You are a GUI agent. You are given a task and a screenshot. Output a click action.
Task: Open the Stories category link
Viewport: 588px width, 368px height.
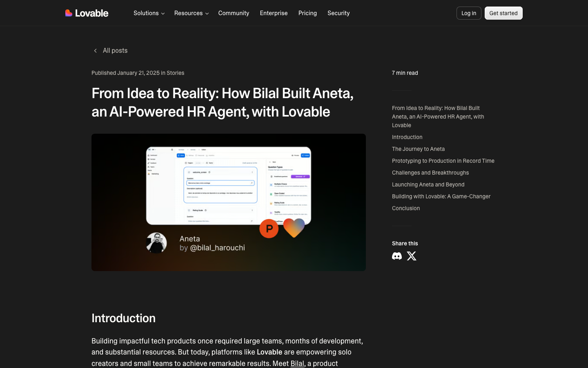coord(176,73)
